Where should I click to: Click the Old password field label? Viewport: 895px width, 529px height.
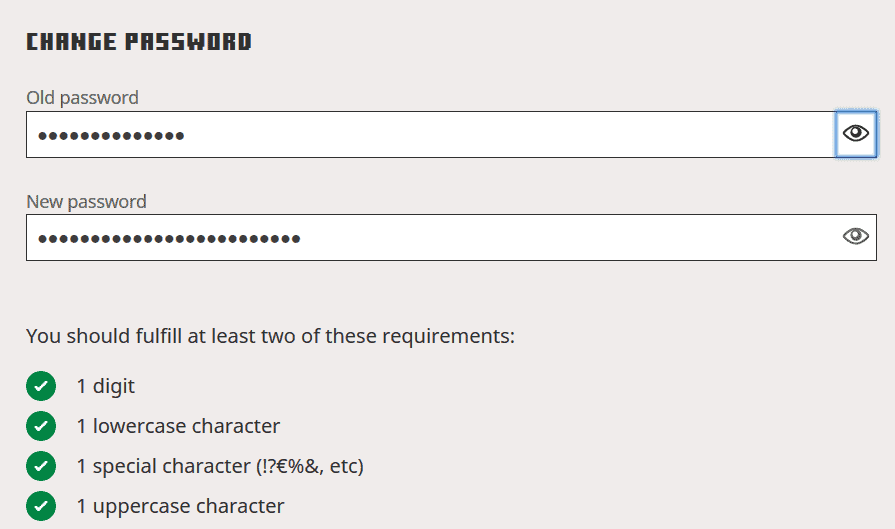[x=83, y=98]
